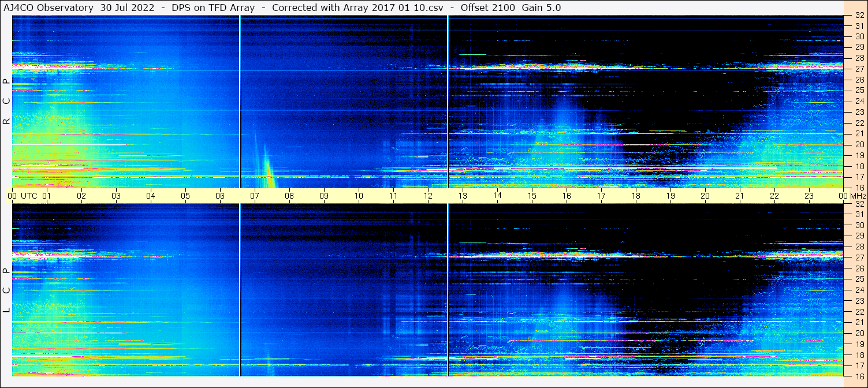Screen dimensions: 868x388
Task: Click the 20 MHz tick of RCP panel
Action: pyautogui.click(x=859, y=144)
